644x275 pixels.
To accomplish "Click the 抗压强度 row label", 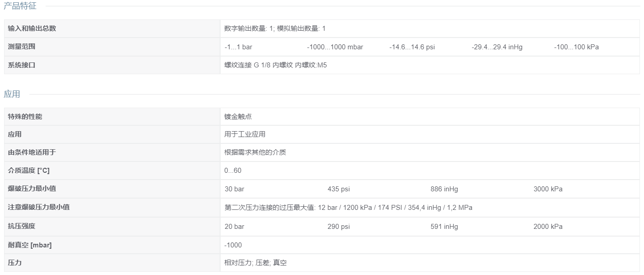I will tap(22, 226).
